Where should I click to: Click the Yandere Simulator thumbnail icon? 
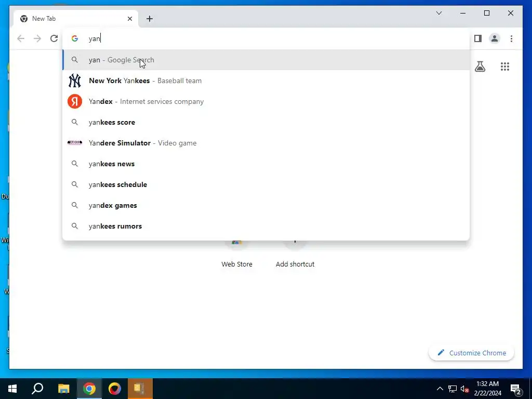point(75,143)
